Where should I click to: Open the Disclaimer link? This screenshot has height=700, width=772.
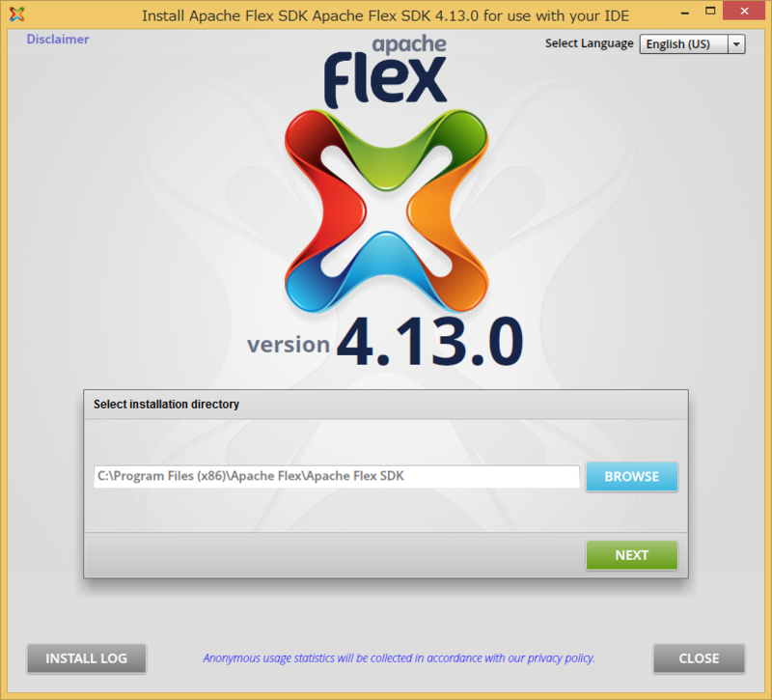pos(58,40)
